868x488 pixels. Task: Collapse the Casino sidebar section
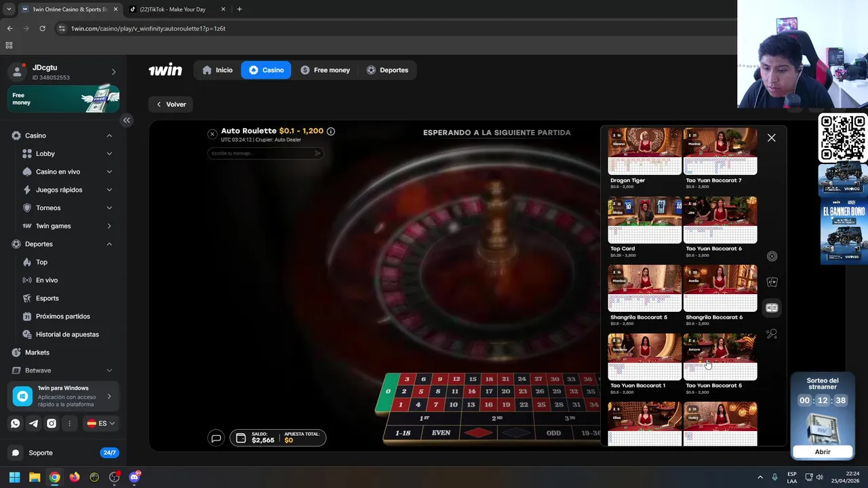(x=109, y=136)
